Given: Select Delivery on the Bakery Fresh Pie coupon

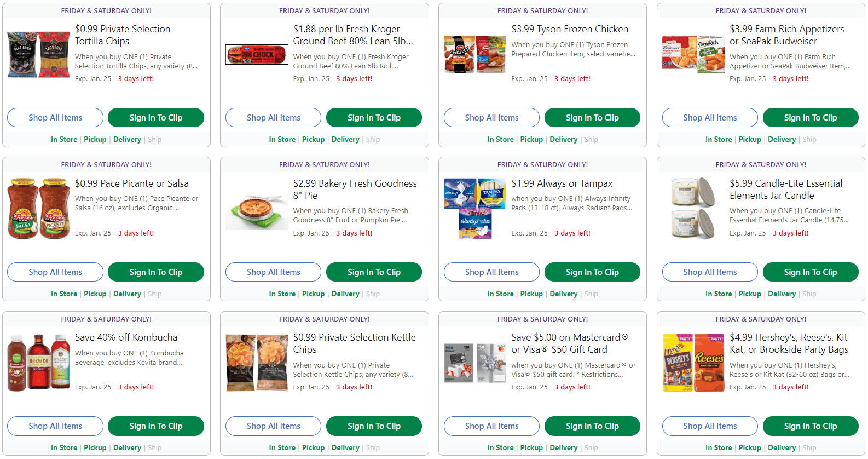Looking at the screenshot, I should pyautogui.click(x=345, y=294).
